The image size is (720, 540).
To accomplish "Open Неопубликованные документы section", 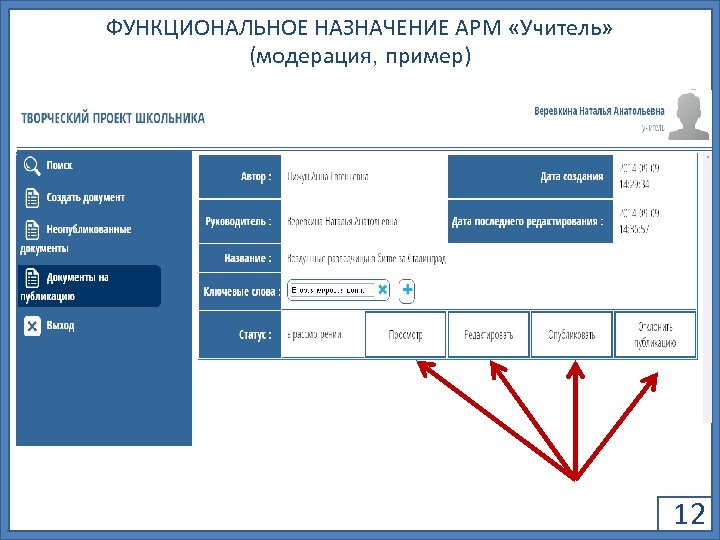I will (x=76, y=238).
